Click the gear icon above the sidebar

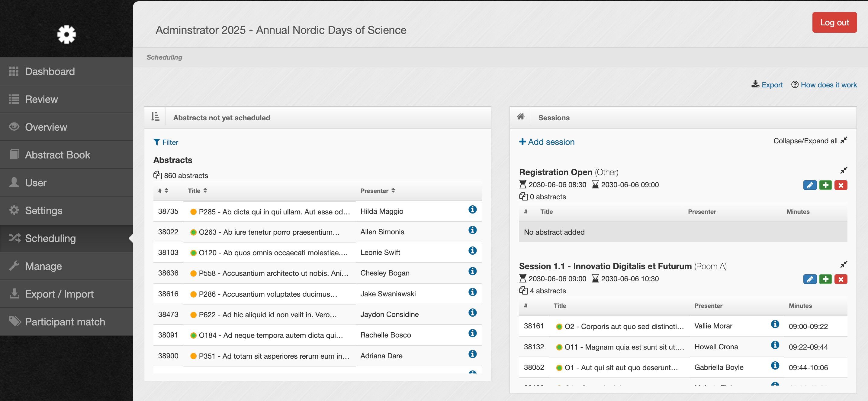coord(66,34)
